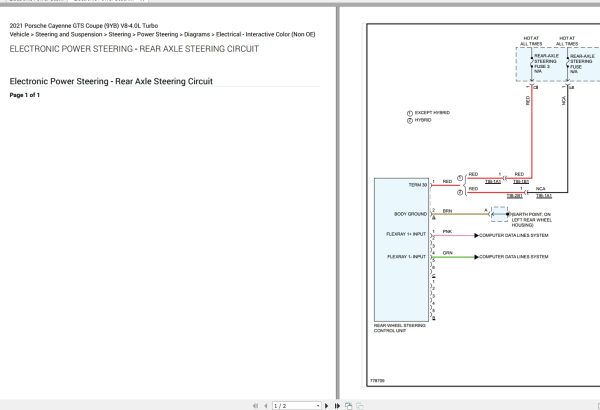
Task: Click the TERM 30 pin label
Action: 417,185
